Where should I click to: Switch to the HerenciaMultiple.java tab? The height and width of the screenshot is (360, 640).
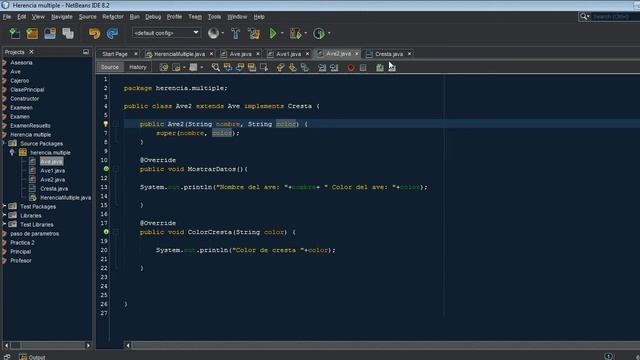tap(179, 54)
